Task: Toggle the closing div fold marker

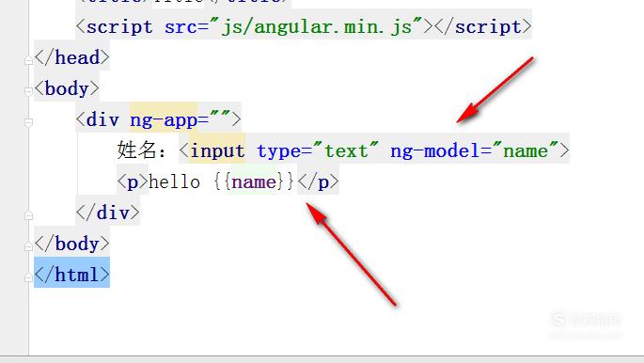Action: (28, 215)
